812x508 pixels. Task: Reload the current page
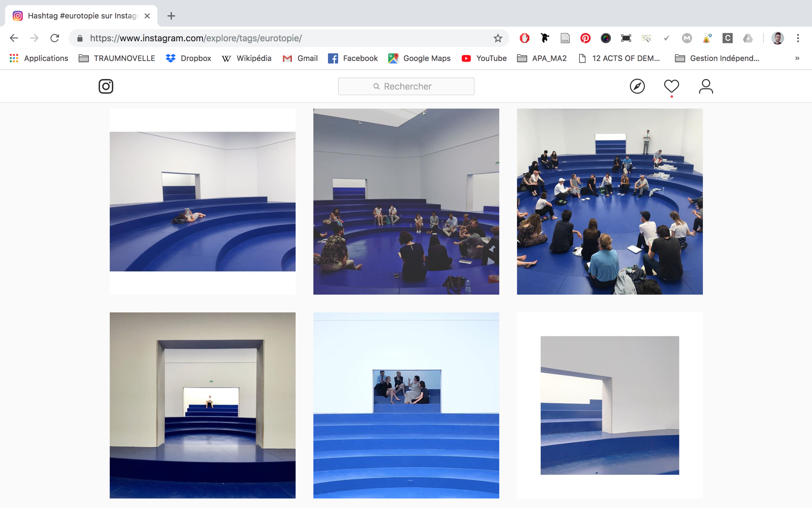[x=55, y=38]
